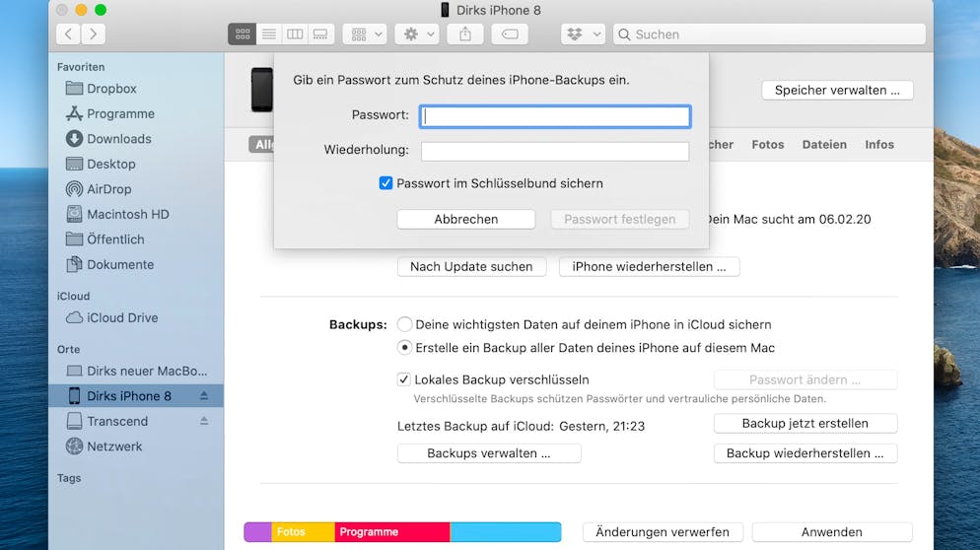The height and width of the screenshot is (550, 980).
Task: Click Backups verwalten button
Action: tap(489, 453)
